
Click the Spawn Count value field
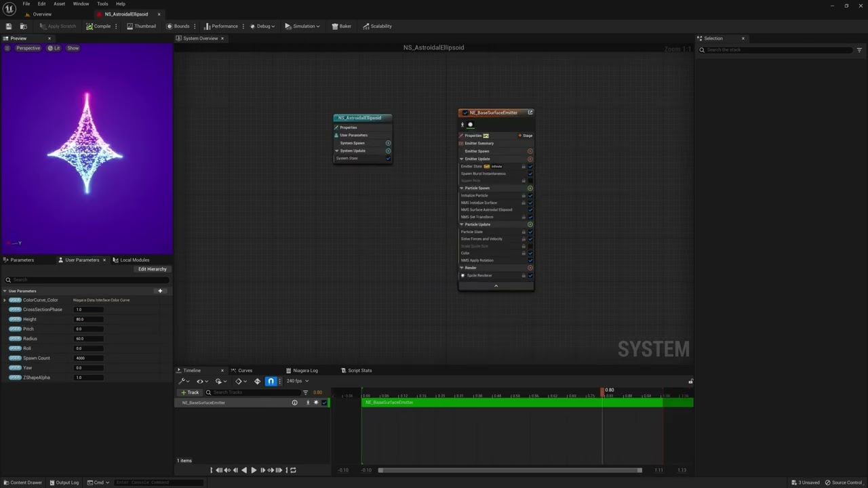pyautogui.click(x=89, y=358)
